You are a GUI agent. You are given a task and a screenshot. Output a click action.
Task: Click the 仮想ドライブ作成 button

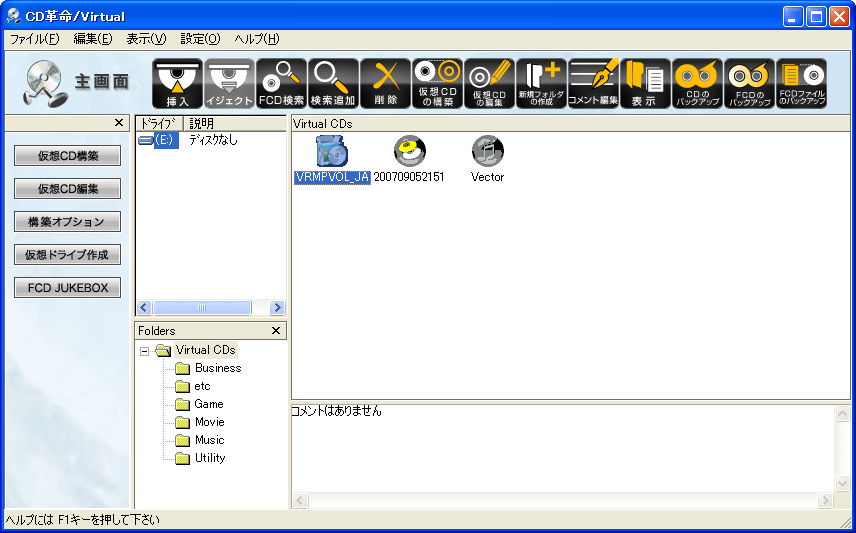pos(68,254)
